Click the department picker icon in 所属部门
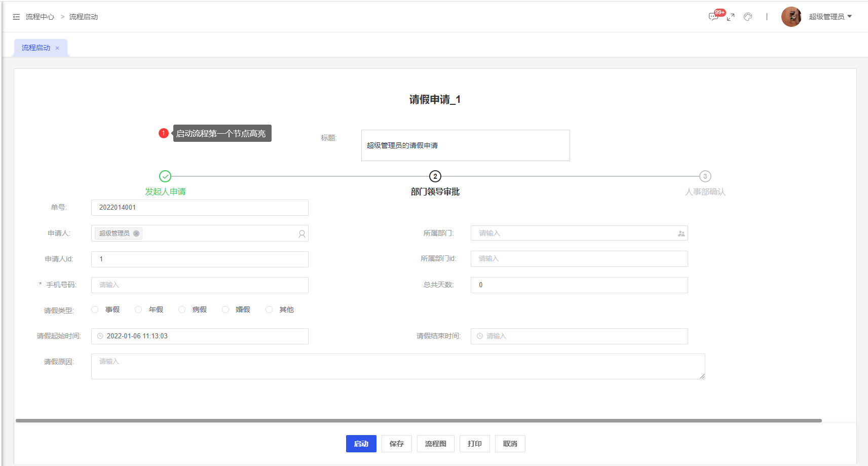The height and width of the screenshot is (466, 868). point(681,234)
